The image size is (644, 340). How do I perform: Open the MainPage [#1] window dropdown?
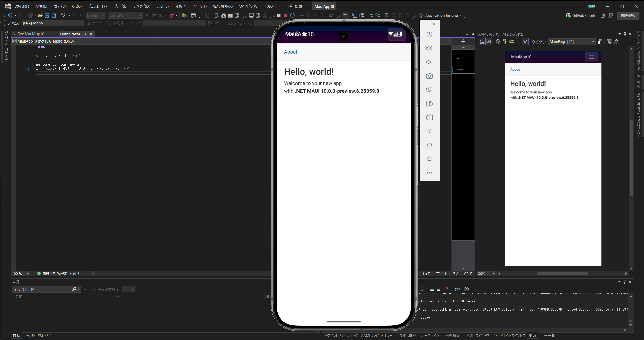[x=572, y=42]
